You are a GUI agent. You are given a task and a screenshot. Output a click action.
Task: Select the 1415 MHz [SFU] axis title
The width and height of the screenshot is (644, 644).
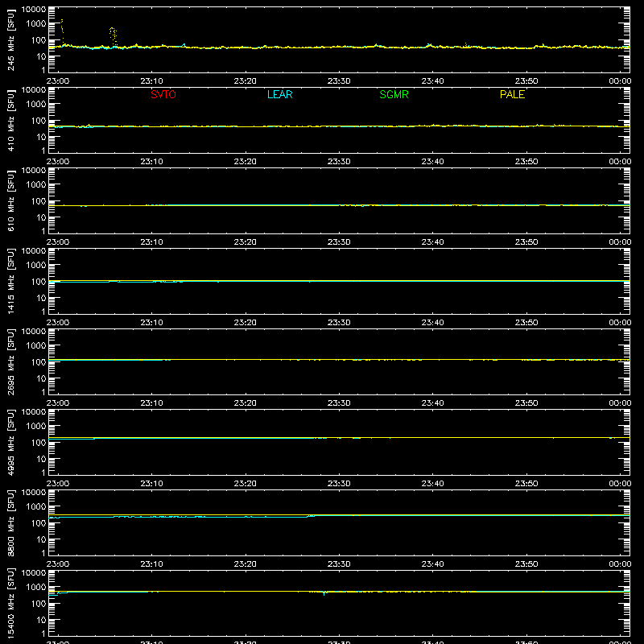click(x=10, y=281)
